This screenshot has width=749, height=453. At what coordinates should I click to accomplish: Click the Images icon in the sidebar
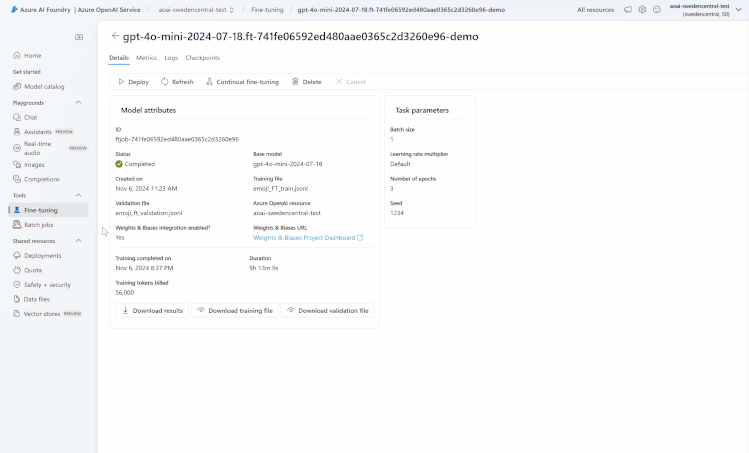[x=17, y=164]
